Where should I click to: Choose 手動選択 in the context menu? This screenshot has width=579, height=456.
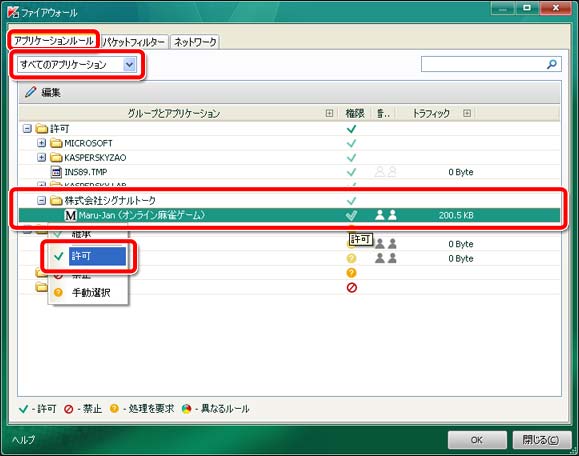(x=89, y=293)
